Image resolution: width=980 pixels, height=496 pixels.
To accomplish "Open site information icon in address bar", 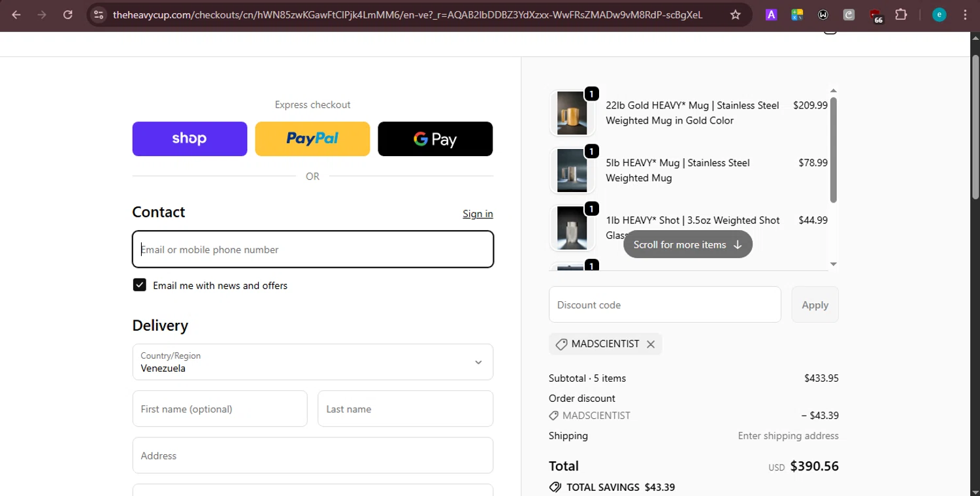I will pyautogui.click(x=98, y=14).
